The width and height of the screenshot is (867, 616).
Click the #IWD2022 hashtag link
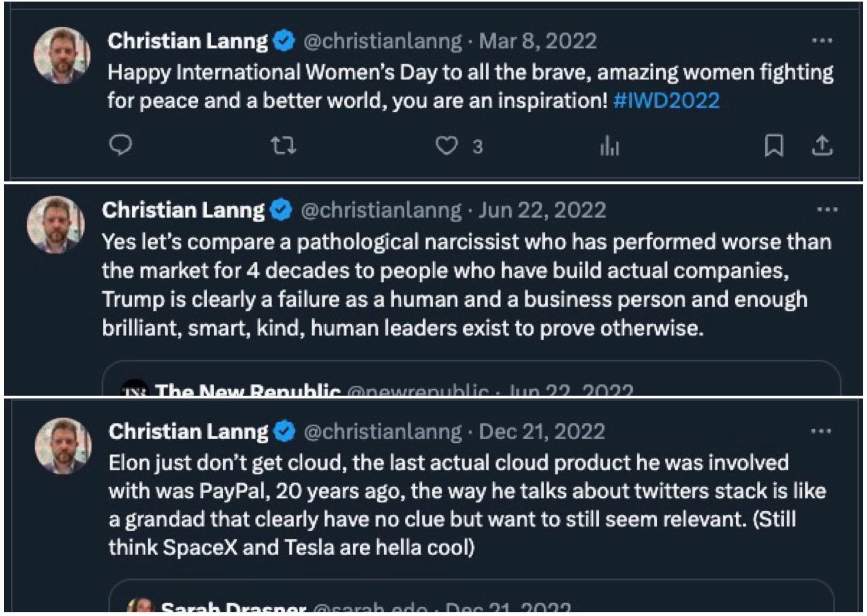coord(666,101)
